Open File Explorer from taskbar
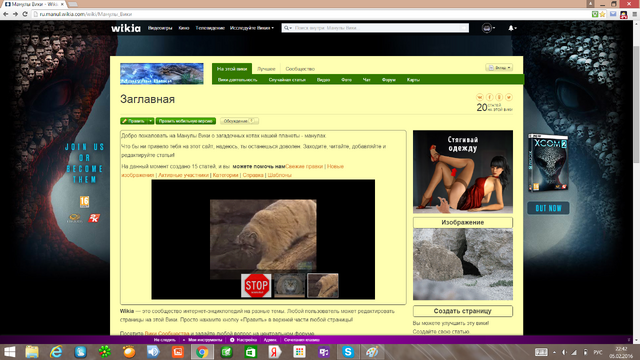This screenshot has height=360, width=640. pyautogui.click(x=32, y=352)
